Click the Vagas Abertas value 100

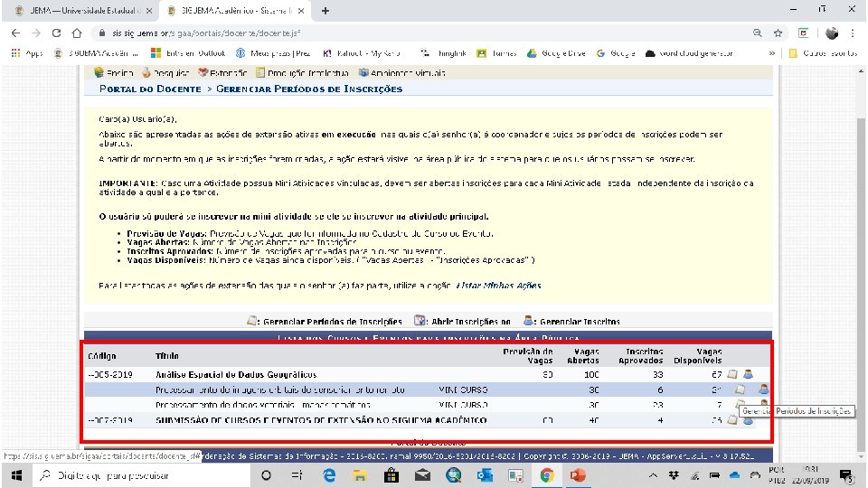click(x=591, y=374)
